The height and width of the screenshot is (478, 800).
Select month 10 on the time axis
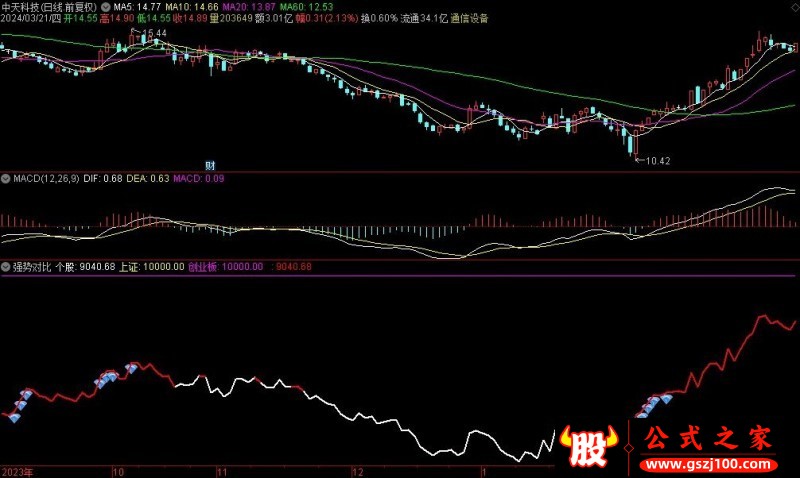pyautogui.click(x=118, y=472)
